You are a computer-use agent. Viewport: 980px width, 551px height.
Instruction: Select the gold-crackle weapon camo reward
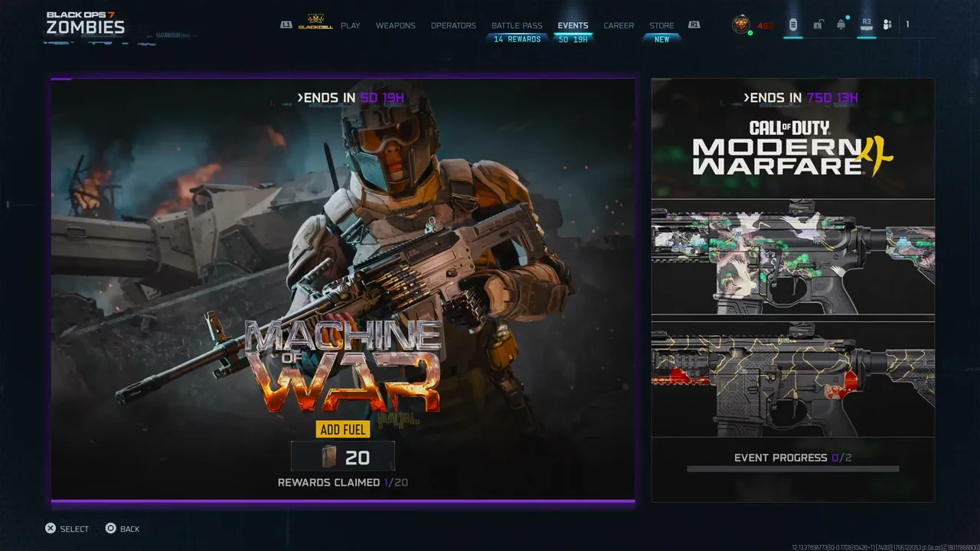793,380
